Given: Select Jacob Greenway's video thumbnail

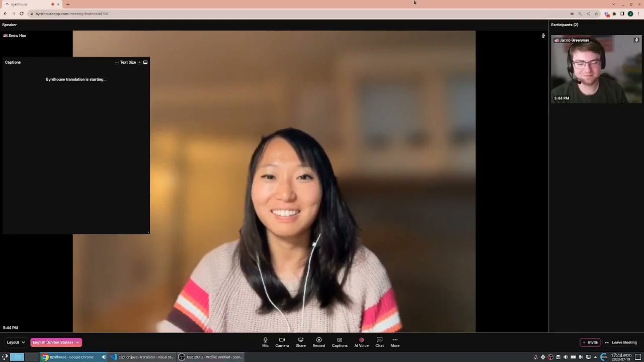Looking at the screenshot, I should [596, 69].
